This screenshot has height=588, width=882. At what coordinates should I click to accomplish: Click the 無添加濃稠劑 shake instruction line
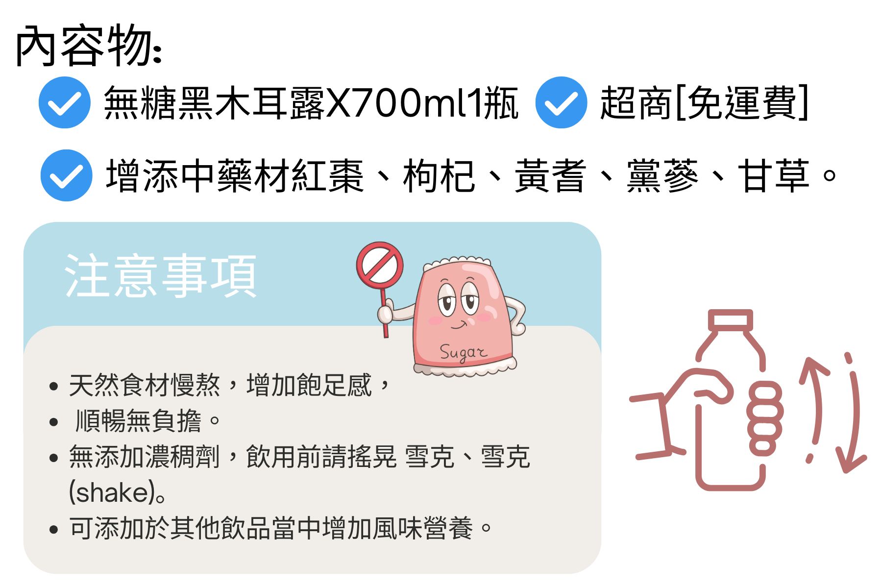(x=290, y=474)
